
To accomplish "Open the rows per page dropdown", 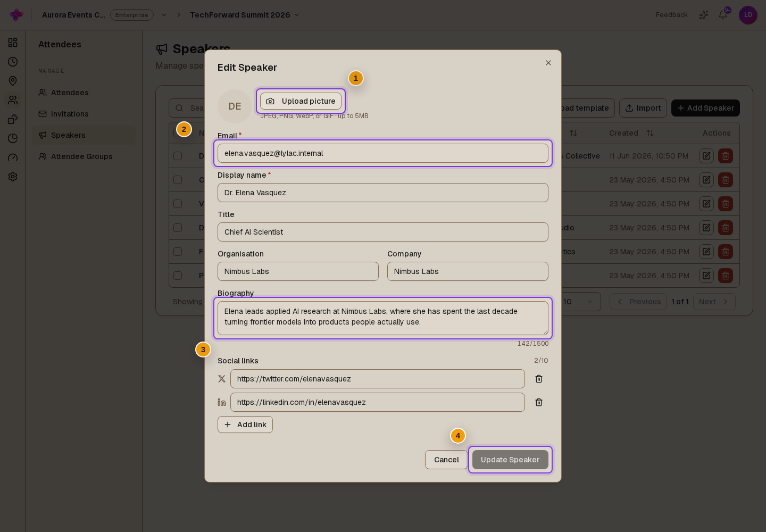I will click(x=579, y=302).
